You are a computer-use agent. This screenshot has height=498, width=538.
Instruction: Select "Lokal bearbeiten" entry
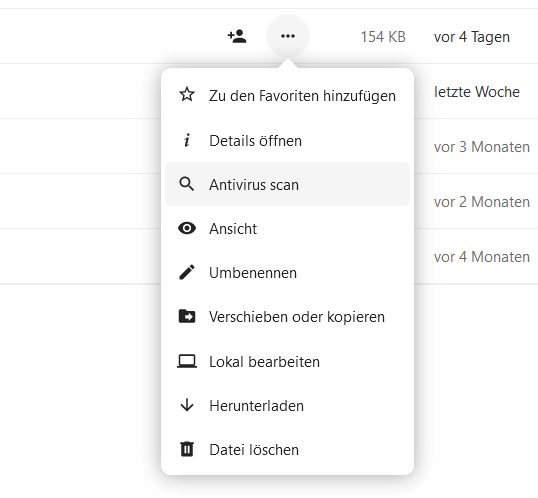click(x=288, y=362)
